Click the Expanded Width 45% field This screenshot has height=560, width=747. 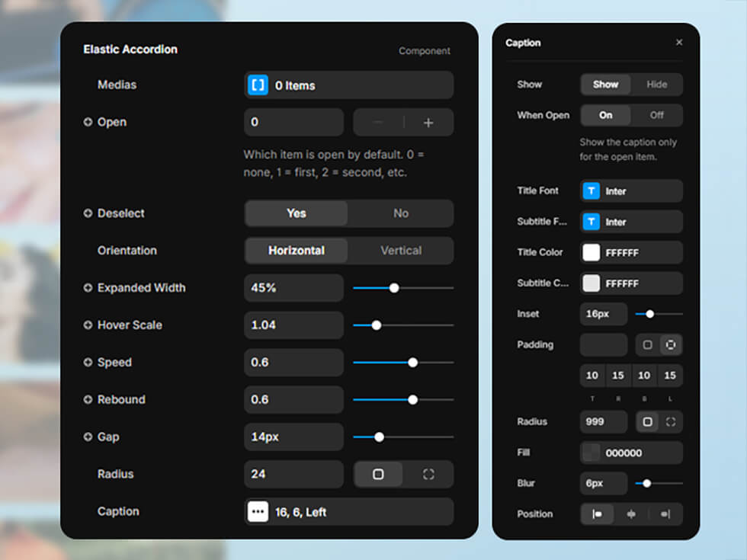click(293, 288)
